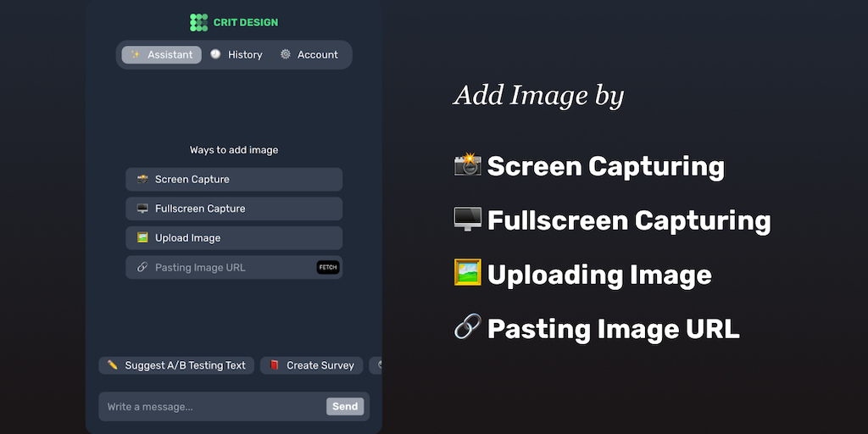
Task: Click the framed picture emoji by Uploading Image
Action: [468, 272]
